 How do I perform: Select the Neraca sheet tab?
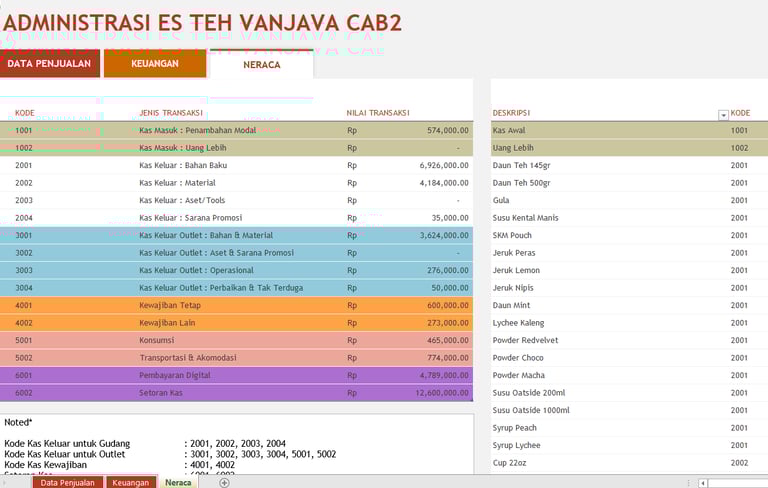point(178,483)
